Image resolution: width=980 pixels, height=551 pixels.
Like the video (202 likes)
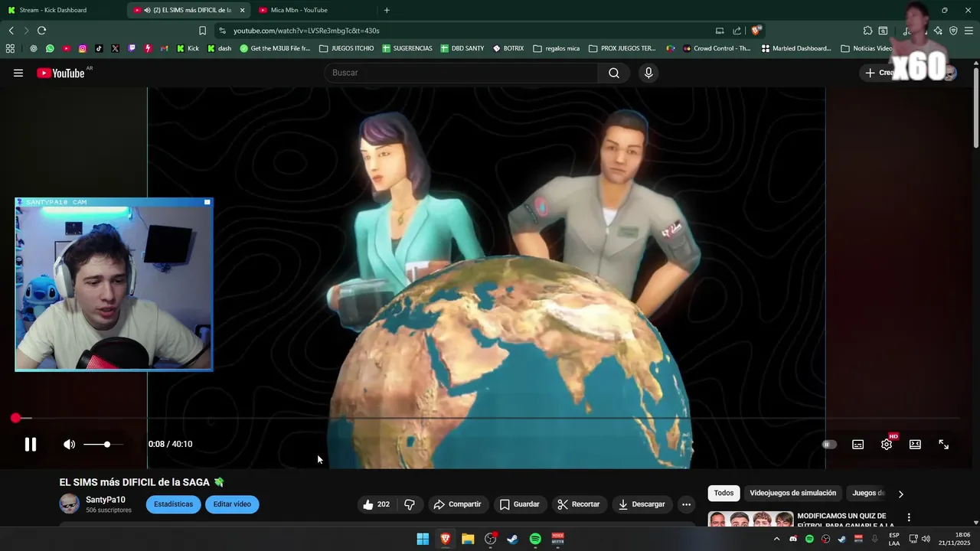(376, 504)
